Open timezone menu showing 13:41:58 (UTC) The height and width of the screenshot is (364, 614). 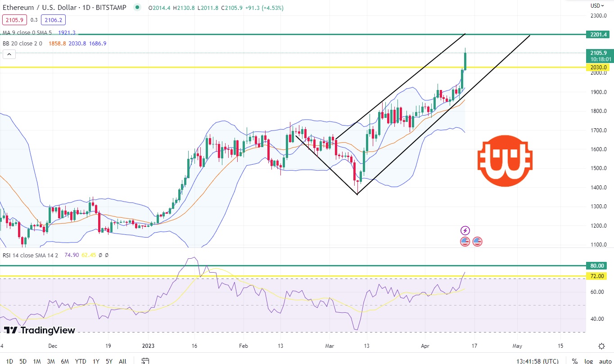(537, 361)
